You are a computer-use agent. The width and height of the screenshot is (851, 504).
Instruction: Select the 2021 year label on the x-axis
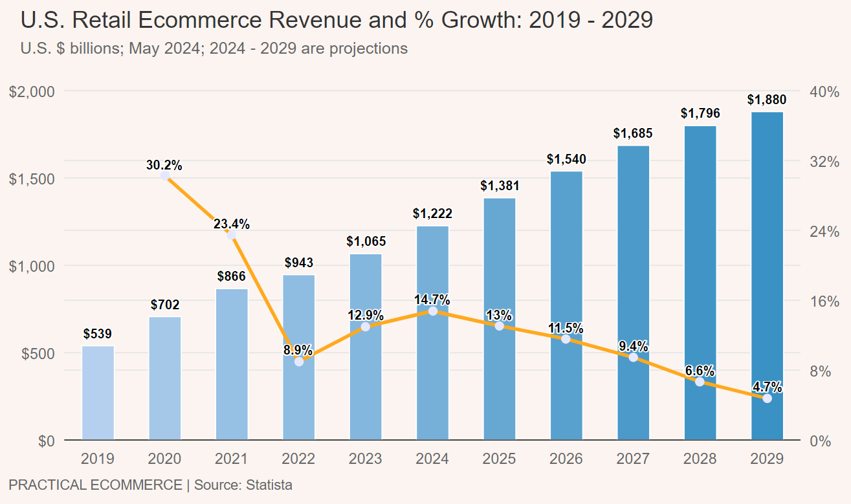click(x=232, y=459)
